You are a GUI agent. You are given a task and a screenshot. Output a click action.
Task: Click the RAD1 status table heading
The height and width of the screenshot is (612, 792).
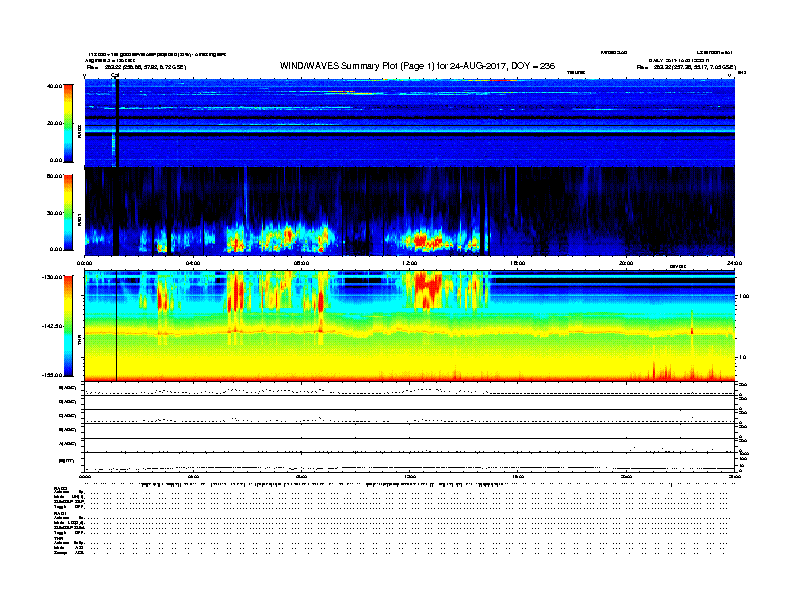tap(61, 514)
